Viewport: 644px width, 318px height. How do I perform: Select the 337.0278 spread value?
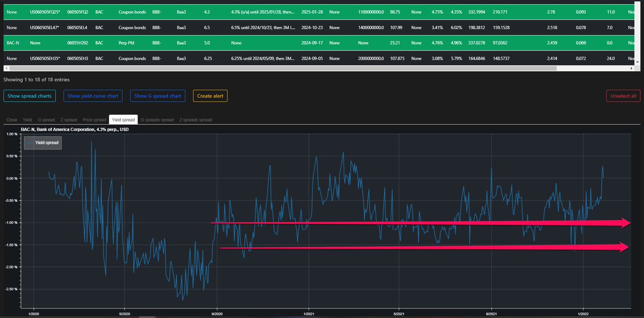tap(476, 42)
